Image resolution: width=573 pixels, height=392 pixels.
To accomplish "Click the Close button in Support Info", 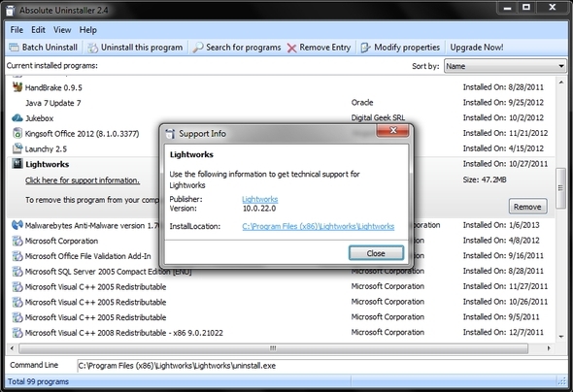I will (376, 253).
